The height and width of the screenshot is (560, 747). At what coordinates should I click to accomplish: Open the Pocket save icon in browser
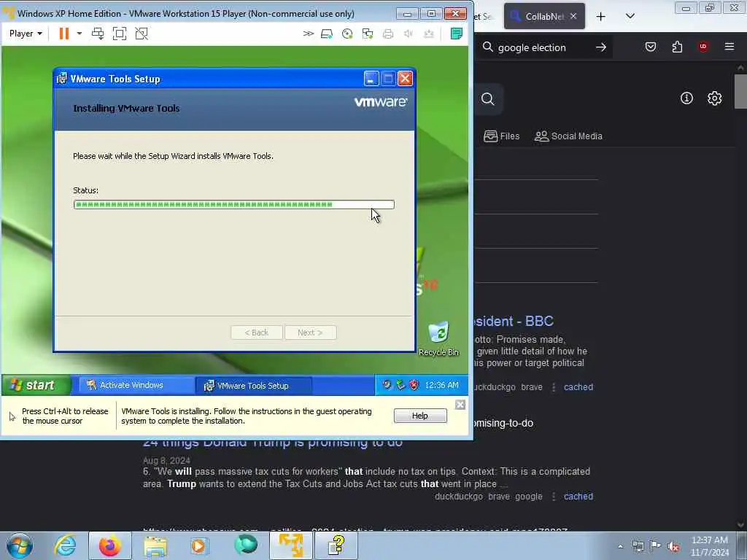click(651, 47)
